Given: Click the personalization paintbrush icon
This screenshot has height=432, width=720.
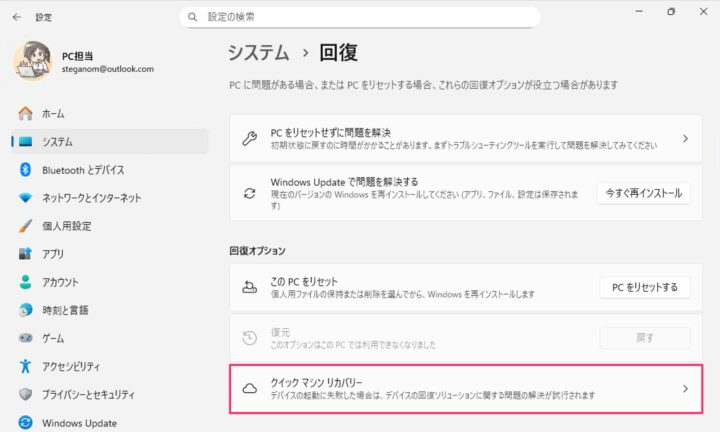Looking at the screenshot, I should tap(26, 226).
